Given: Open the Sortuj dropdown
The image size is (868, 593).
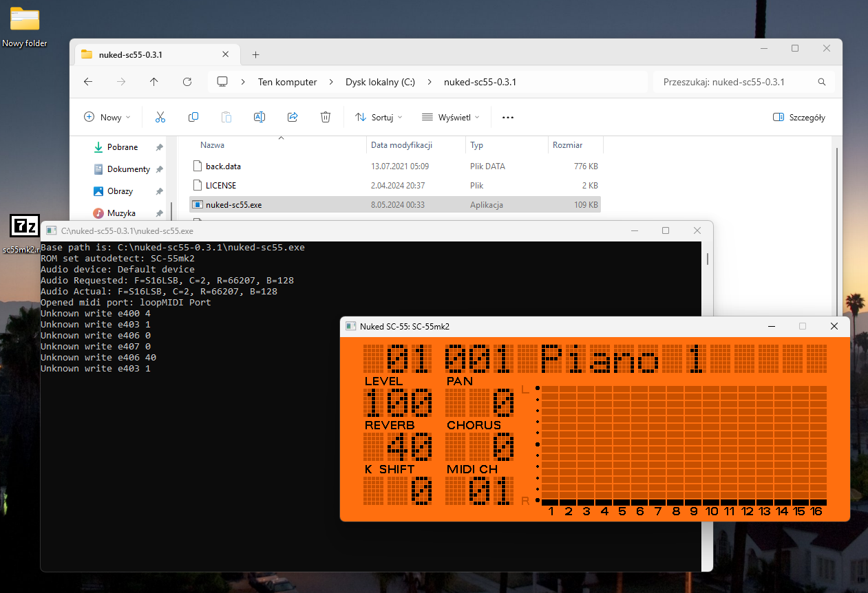Looking at the screenshot, I should pos(379,118).
